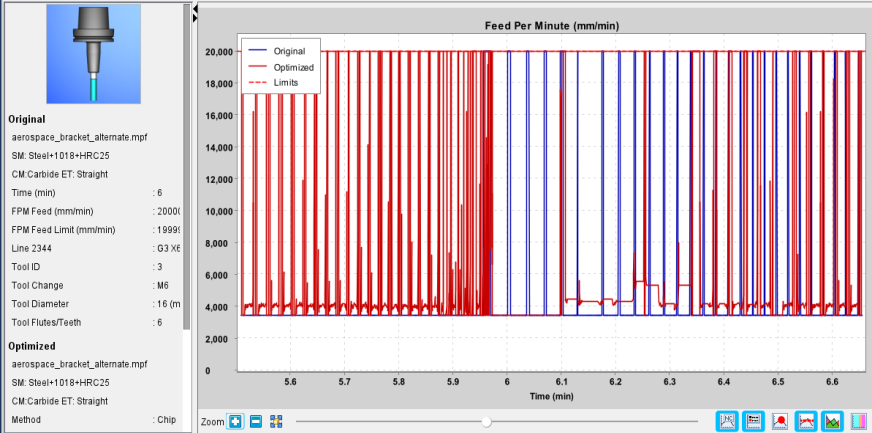Viewport: 872px width, 433px height.
Task: Toggle the NC program label graph icon
Action: point(727,421)
